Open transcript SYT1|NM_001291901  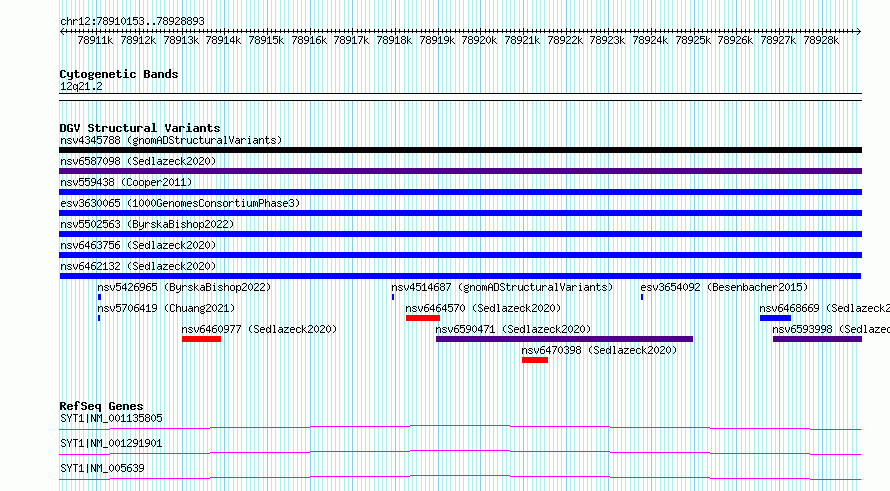click(x=111, y=443)
